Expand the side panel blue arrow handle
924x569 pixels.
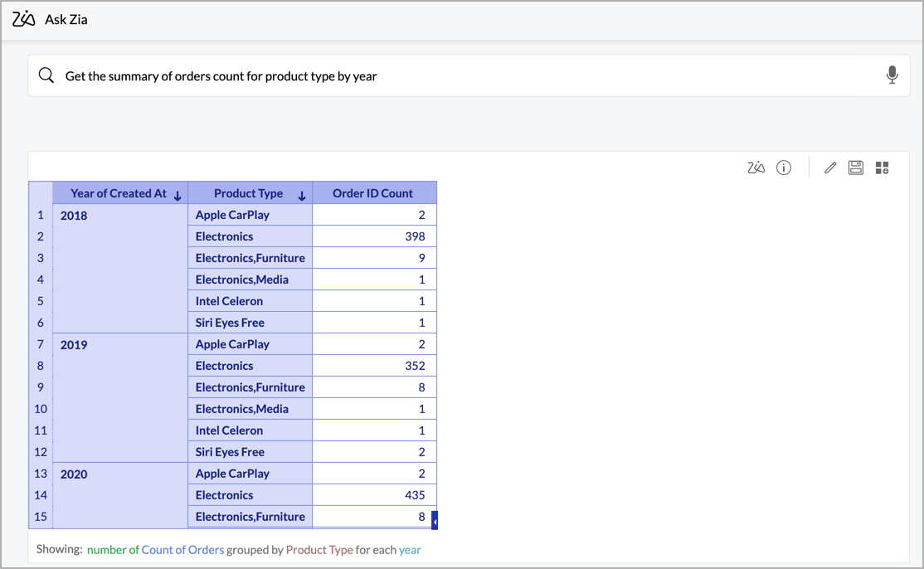tap(434, 520)
